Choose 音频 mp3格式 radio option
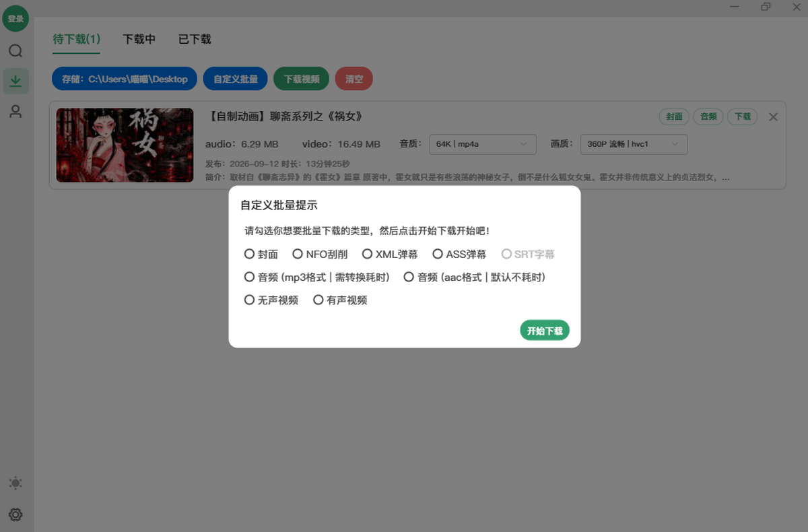 tap(317, 277)
